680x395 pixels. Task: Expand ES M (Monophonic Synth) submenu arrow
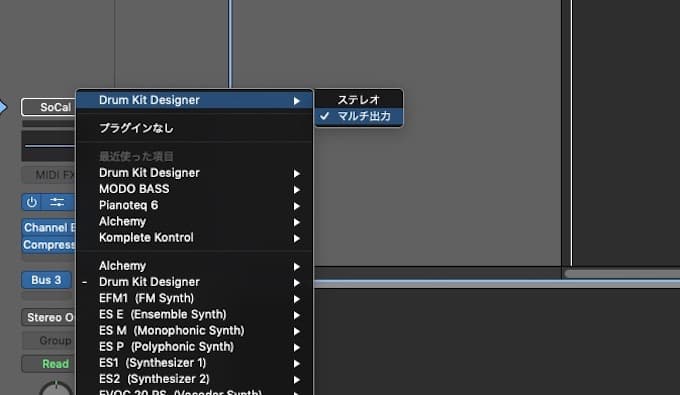pyautogui.click(x=297, y=331)
